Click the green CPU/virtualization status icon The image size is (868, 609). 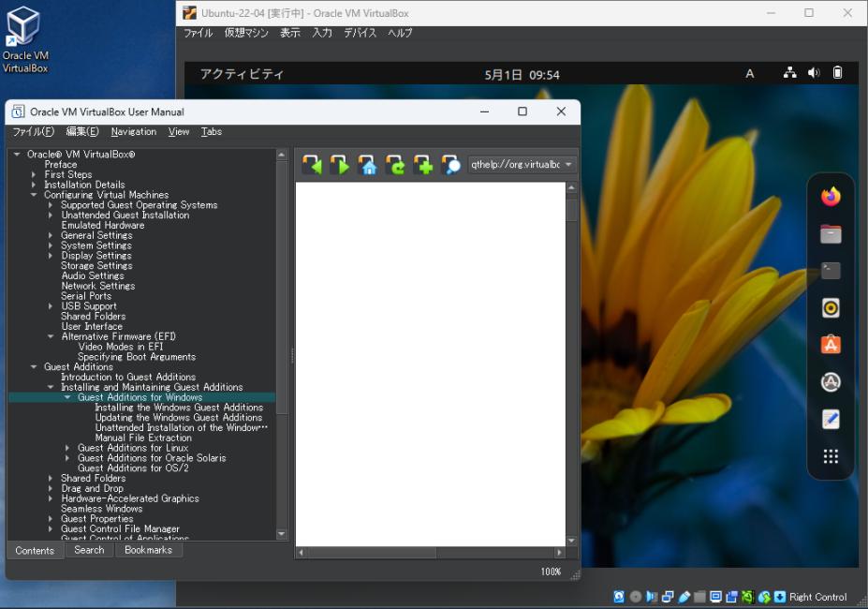tap(748, 597)
